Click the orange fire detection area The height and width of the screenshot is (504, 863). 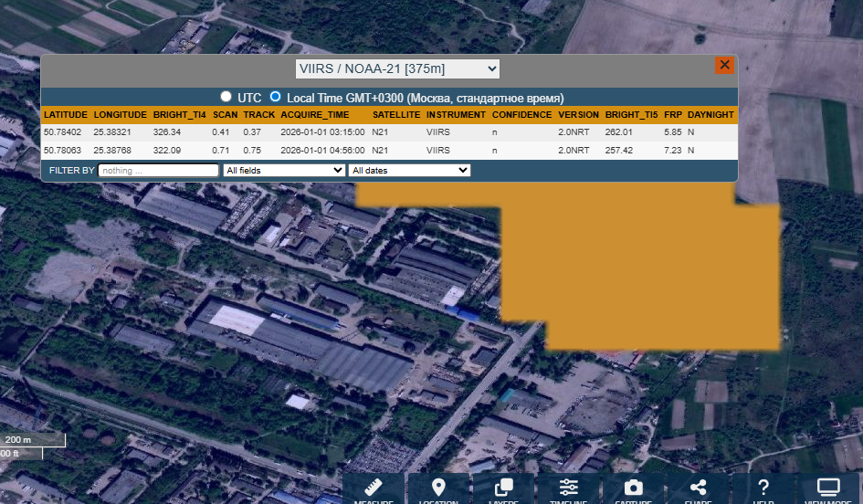pos(639,274)
